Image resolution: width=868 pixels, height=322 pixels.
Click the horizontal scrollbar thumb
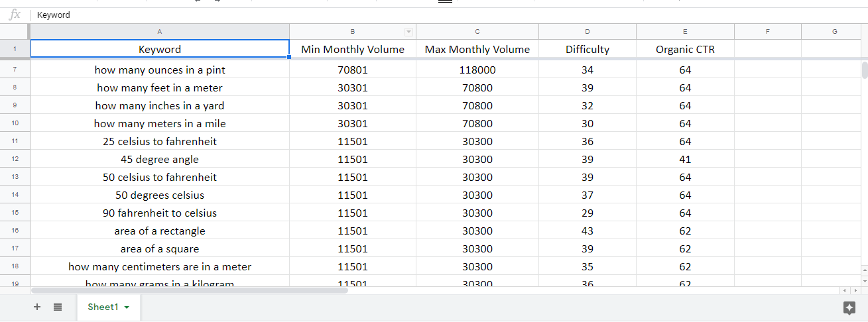189,290
